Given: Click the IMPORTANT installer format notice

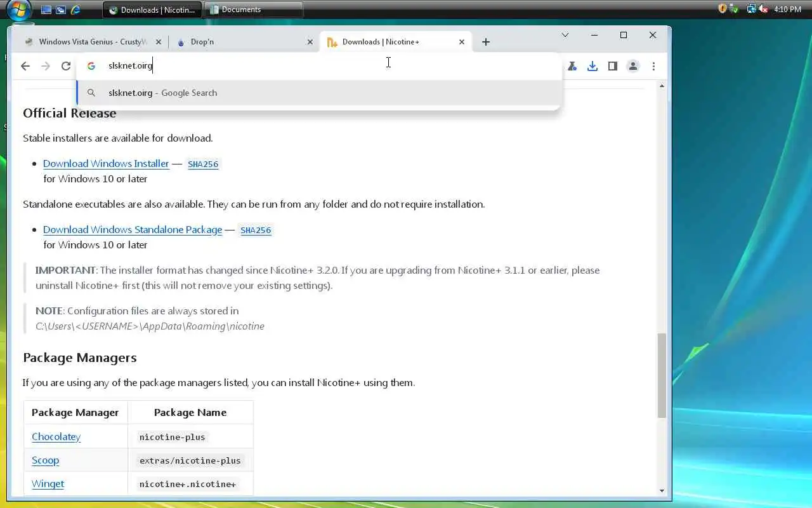Looking at the screenshot, I should tap(317, 277).
